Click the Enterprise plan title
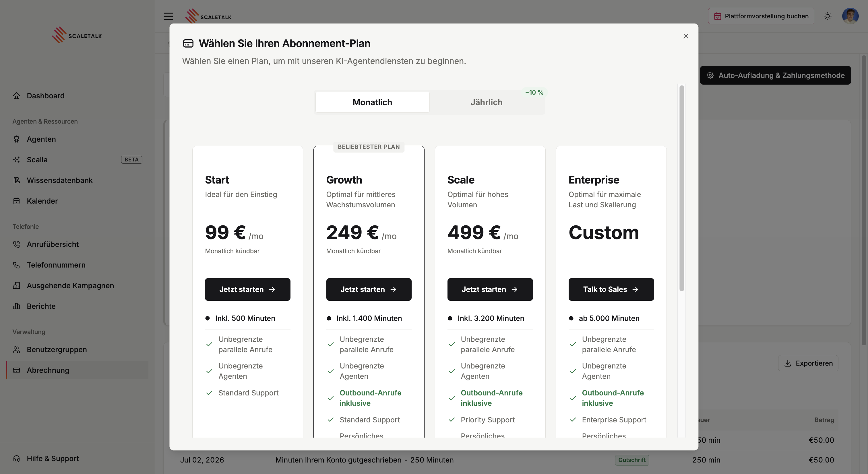The height and width of the screenshot is (474, 868). point(594,180)
